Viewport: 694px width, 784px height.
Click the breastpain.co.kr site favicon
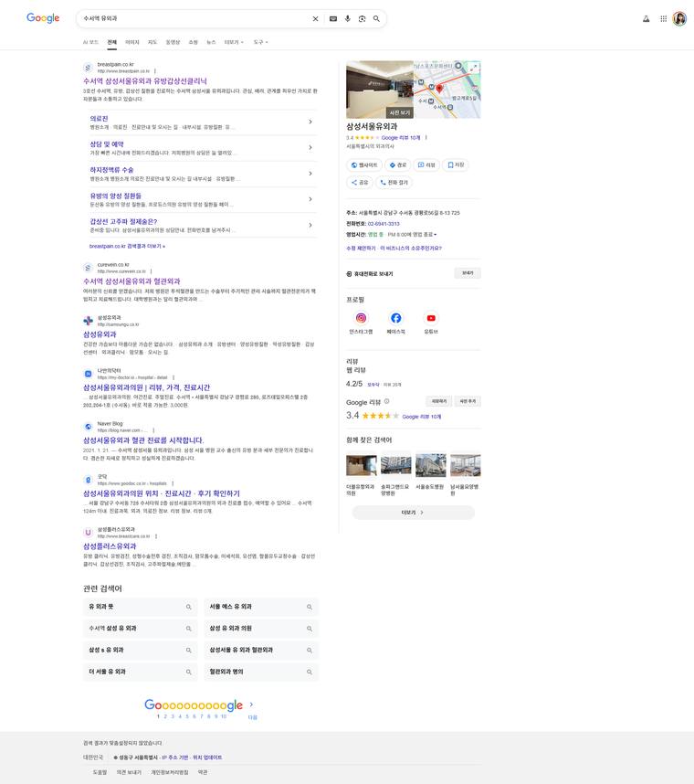[x=88, y=68]
